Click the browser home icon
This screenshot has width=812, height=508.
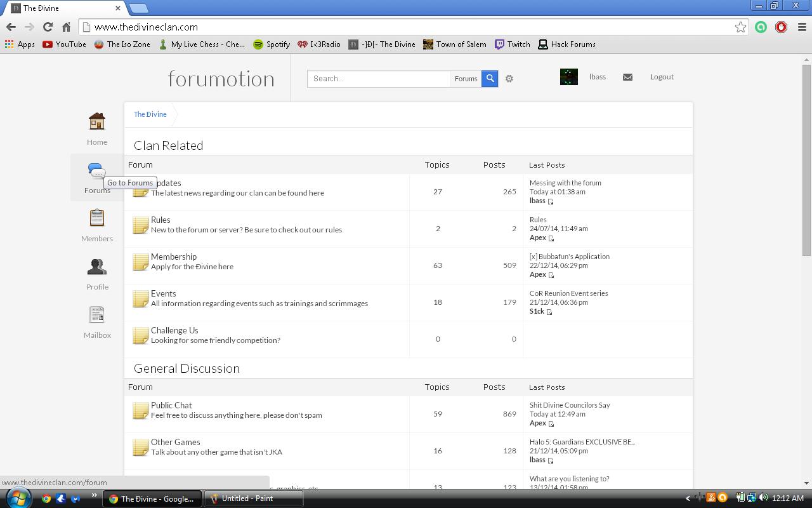coord(66,27)
